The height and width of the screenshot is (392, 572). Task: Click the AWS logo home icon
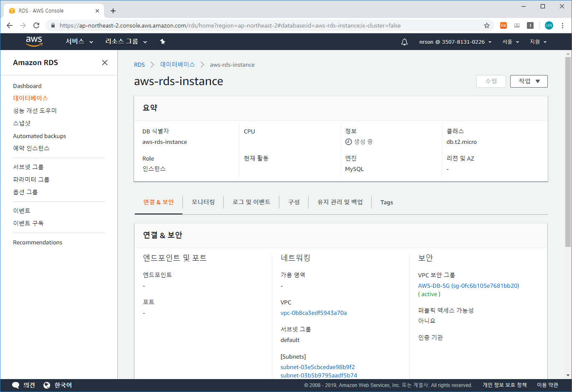tap(34, 41)
